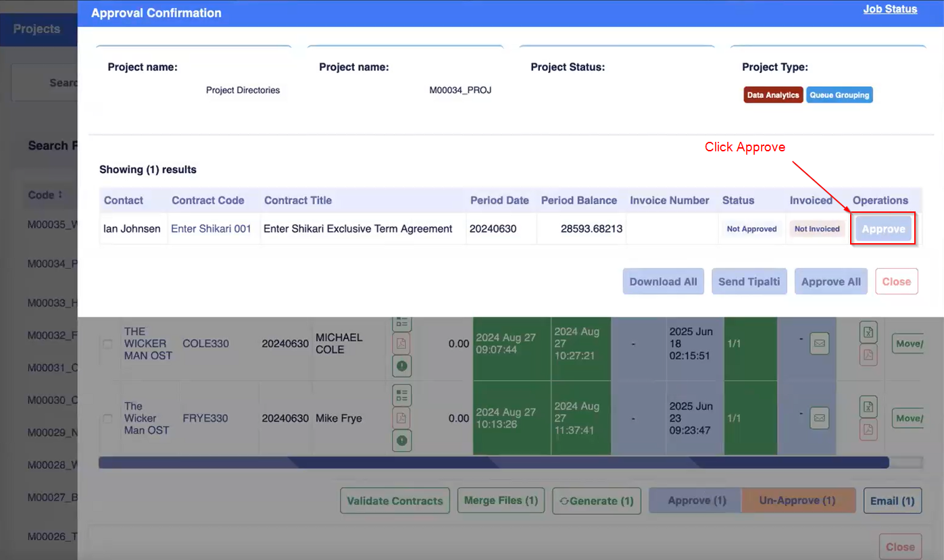Click the alert icon in COLE330 row

point(402,365)
